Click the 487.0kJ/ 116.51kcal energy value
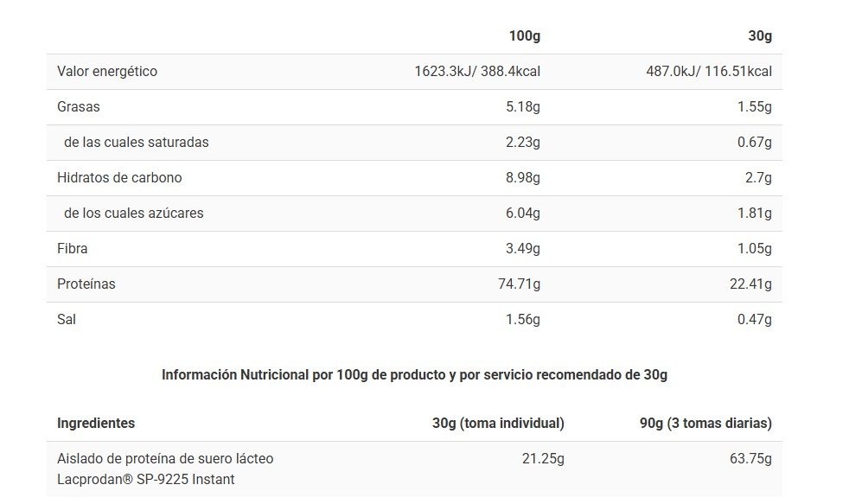Image resolution: width=849 pixels, height=504 pixels. pos(709,72)
